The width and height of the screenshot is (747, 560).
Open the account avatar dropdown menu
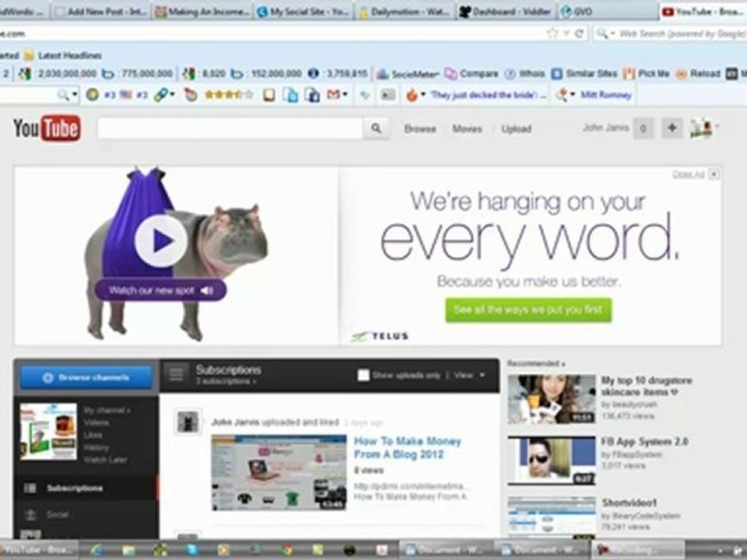click(x=704, y=128)
